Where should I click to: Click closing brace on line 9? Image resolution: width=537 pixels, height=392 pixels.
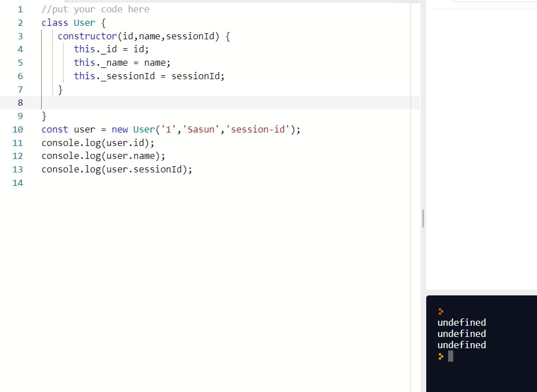click(x=44, y=116)
